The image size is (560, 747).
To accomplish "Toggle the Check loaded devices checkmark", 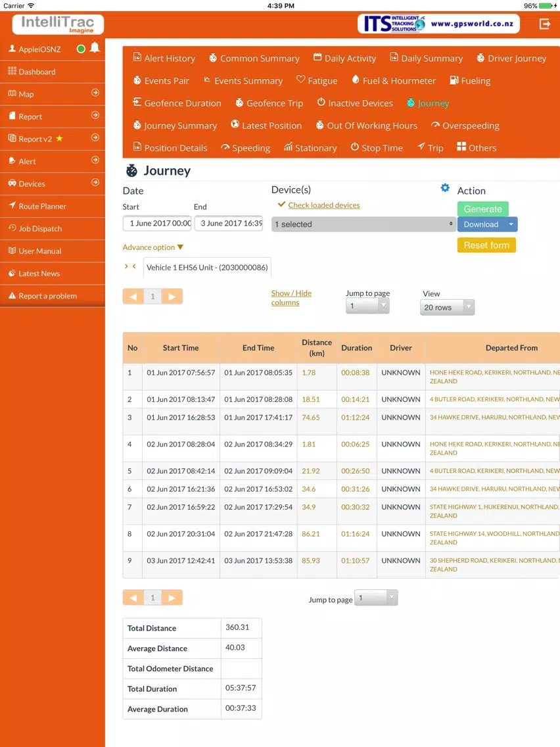I will point(281,205).
